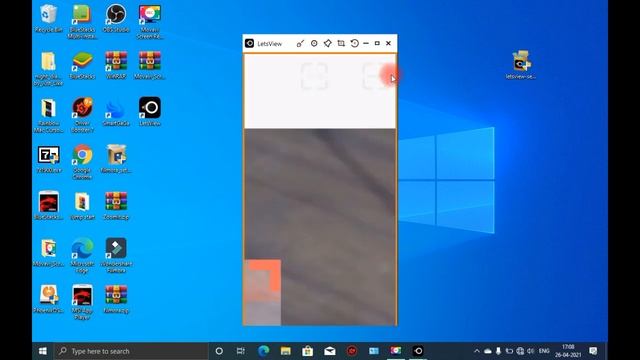Open the BlueStacks layered-stack desktop shortcut

pos(82,65)
